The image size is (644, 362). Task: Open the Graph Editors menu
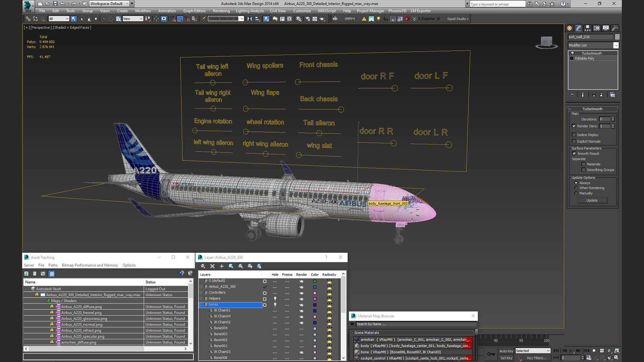click(x=194, y=11)
